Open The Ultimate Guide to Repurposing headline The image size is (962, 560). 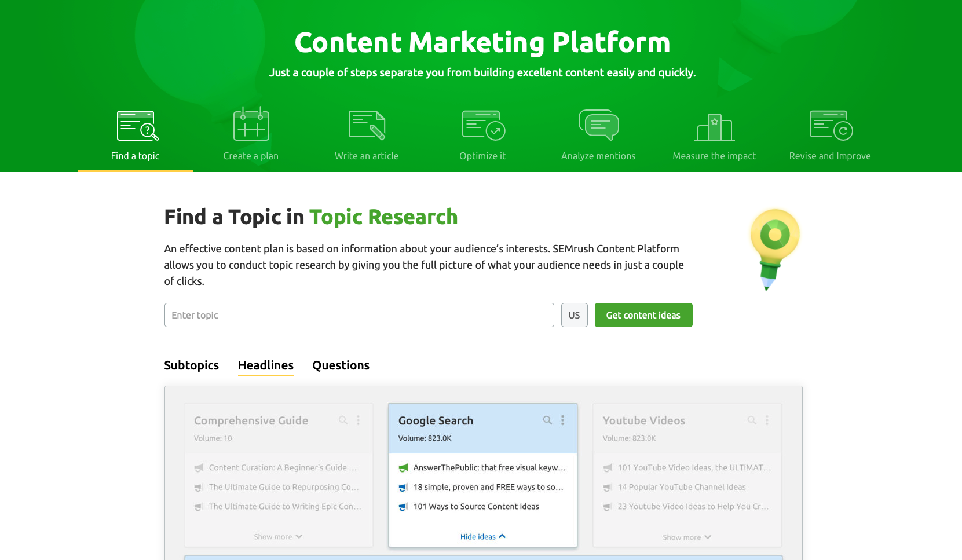point(284,487)
